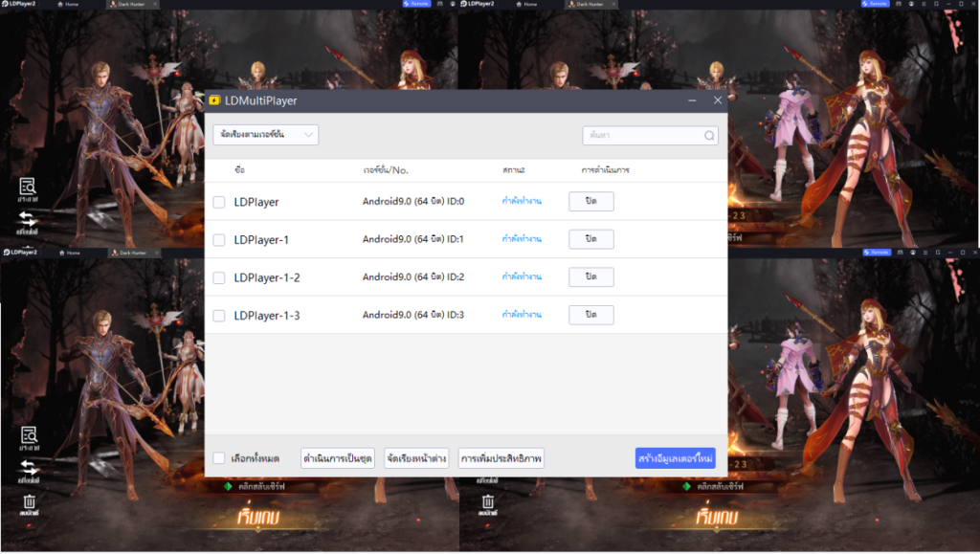
Task: Click fullscreen icon in top-right emulator title bar
Action: pyautogui.click(x=936, y=4)
